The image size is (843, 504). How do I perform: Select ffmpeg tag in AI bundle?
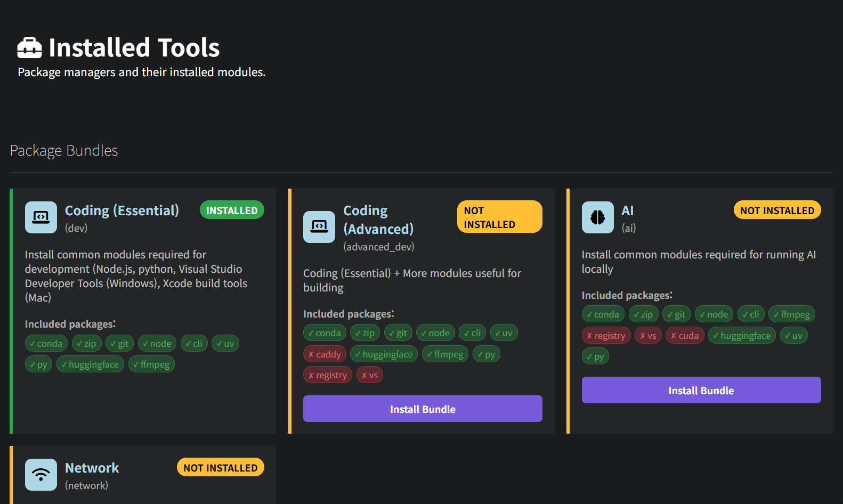[x=792, y=314]
